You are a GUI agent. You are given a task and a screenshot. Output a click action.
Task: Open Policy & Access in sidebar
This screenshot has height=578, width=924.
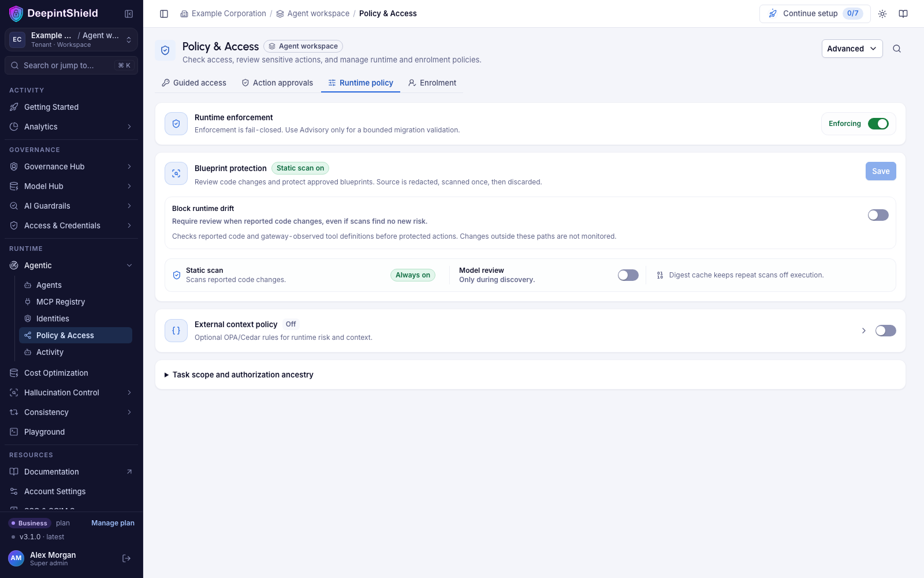tap(76, 335)
